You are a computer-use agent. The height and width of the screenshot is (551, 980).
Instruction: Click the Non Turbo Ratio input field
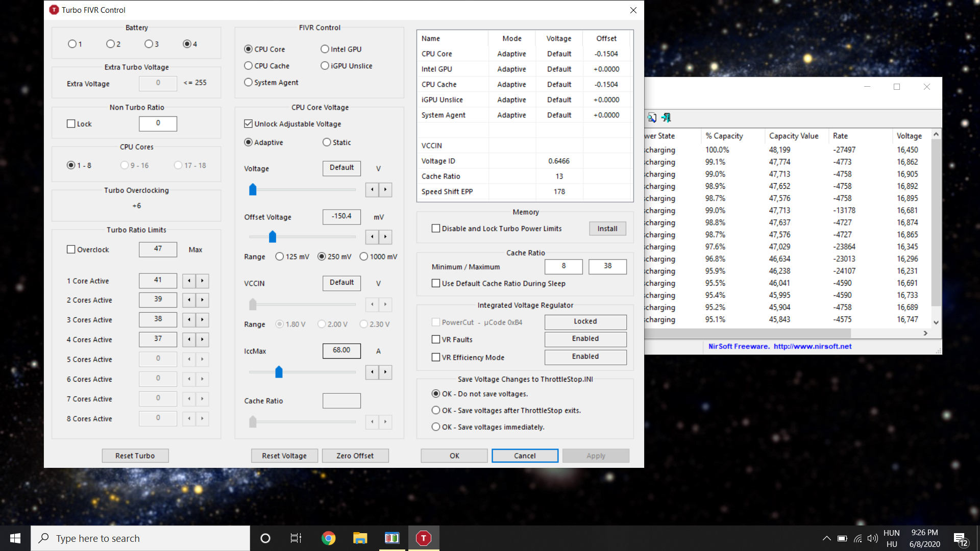pos(158,123)
